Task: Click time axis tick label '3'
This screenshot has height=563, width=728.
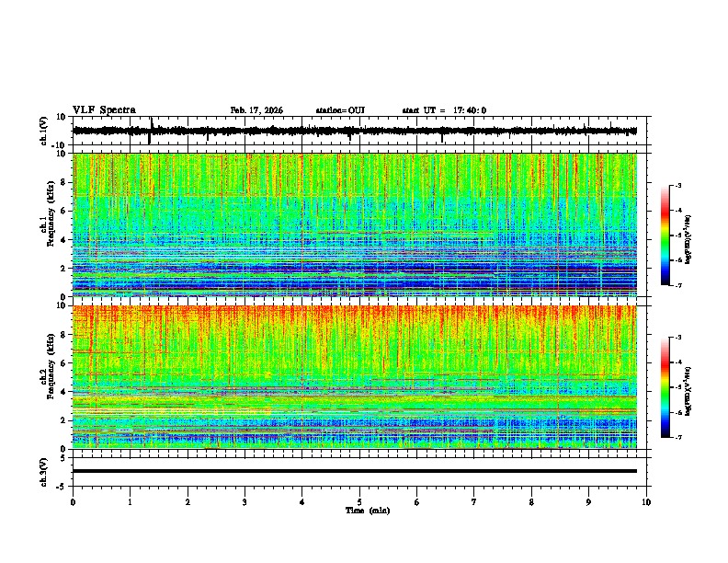Action: [245, 502]
